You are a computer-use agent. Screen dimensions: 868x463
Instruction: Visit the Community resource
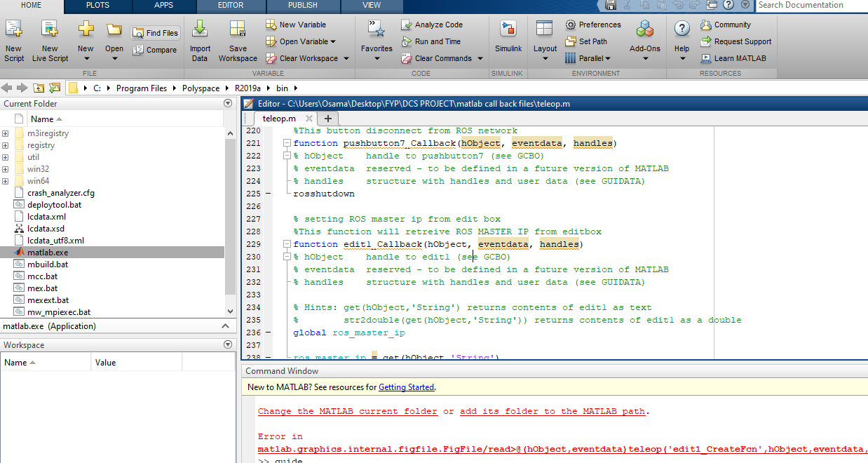click(x=726, y=25)
